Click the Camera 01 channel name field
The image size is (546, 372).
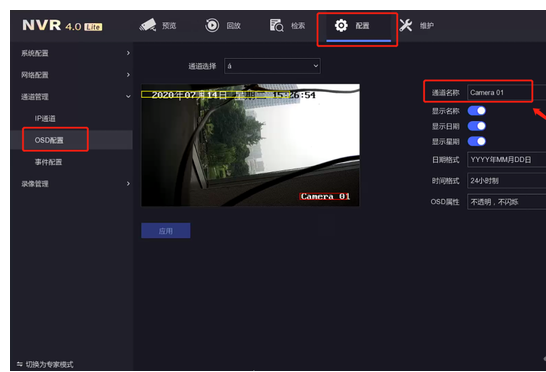[x=506, y=92]
